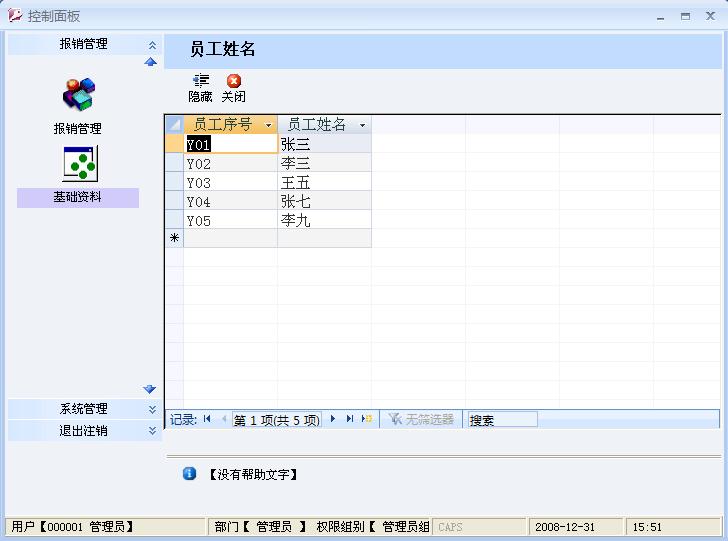Click the new row asterisk selector
This screenshot has height=541, width=728.
point(175,238)
